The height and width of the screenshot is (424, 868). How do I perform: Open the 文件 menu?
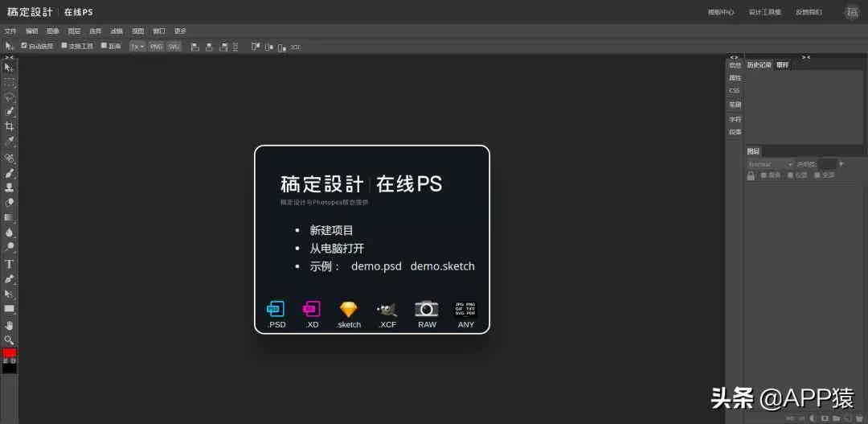(10, 31)
